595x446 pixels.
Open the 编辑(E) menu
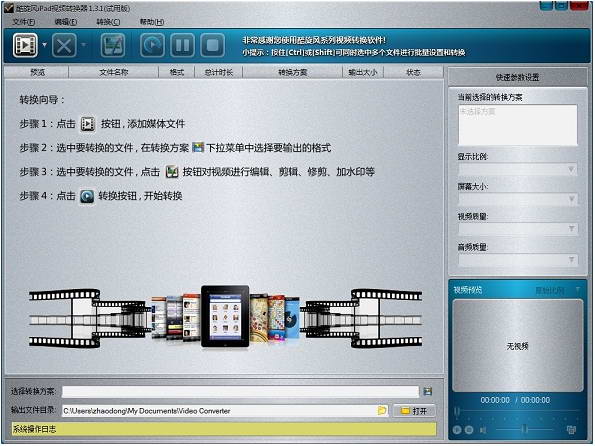(66, 22)
